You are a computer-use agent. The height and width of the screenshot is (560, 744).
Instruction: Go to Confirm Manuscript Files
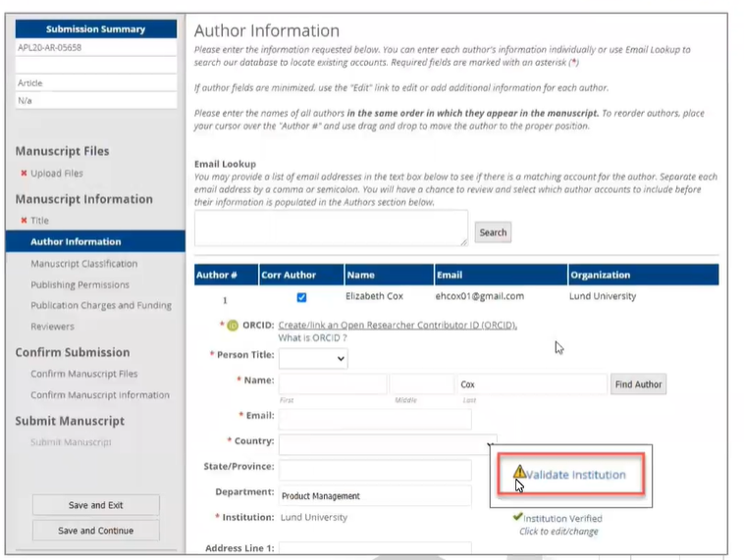(84, 374)
